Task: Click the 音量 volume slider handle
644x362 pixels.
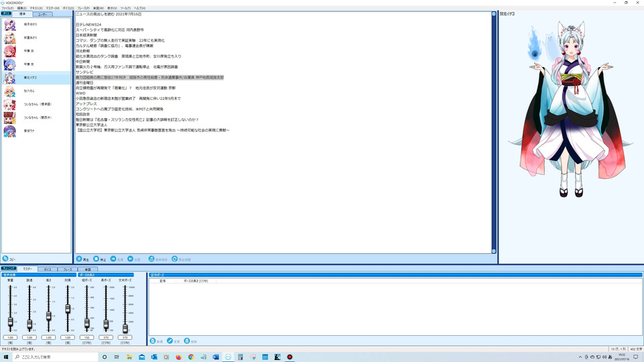Action: (x=10, y=322)
